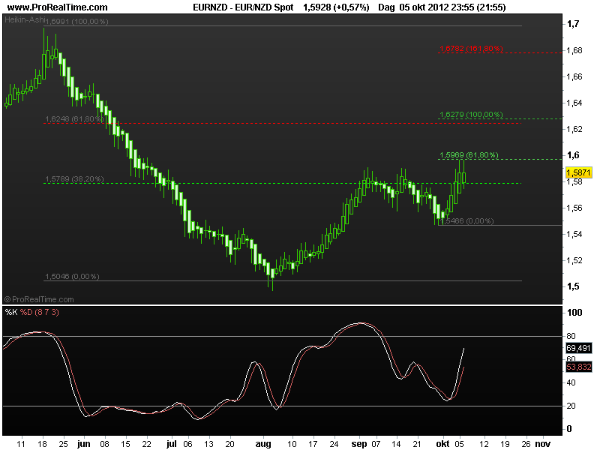This screenshot has width=600, height=450.
Task: Click the aug label on time axis
Action: coord(263,444)
